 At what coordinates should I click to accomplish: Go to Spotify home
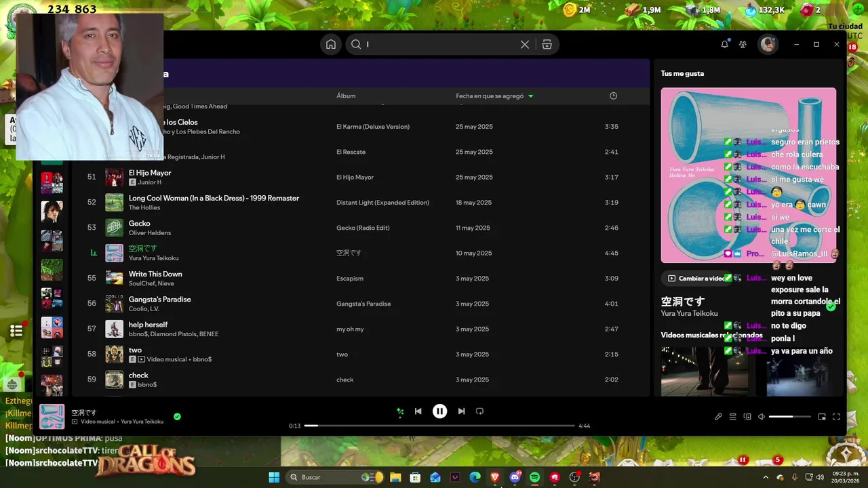(330, 45)
